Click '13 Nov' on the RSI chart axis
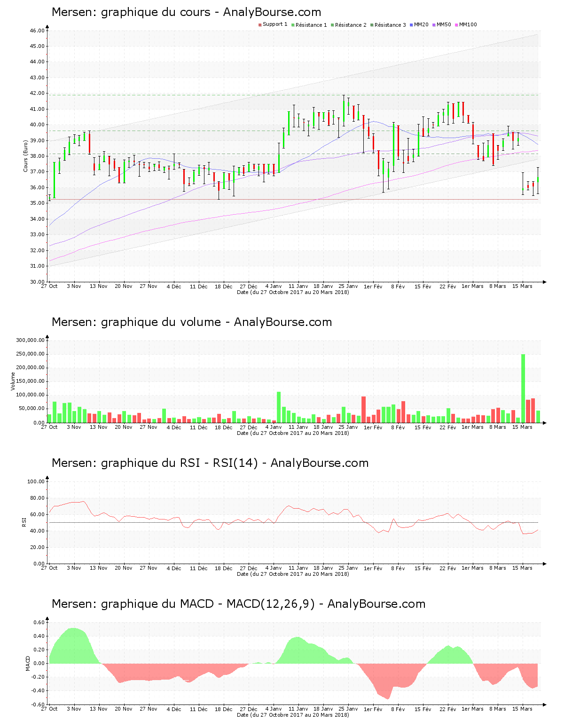Image resolution: width=564 pixels, height=728 pixels. click(x=99, y=568)
